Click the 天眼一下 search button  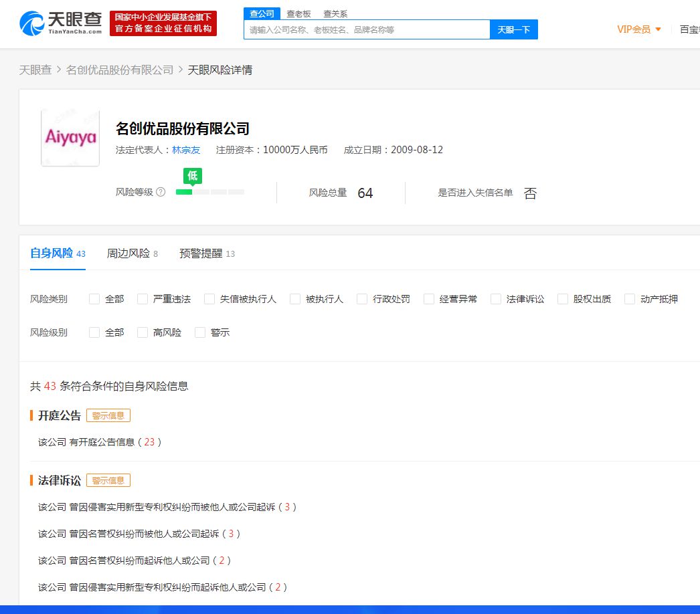pos(514,29)
